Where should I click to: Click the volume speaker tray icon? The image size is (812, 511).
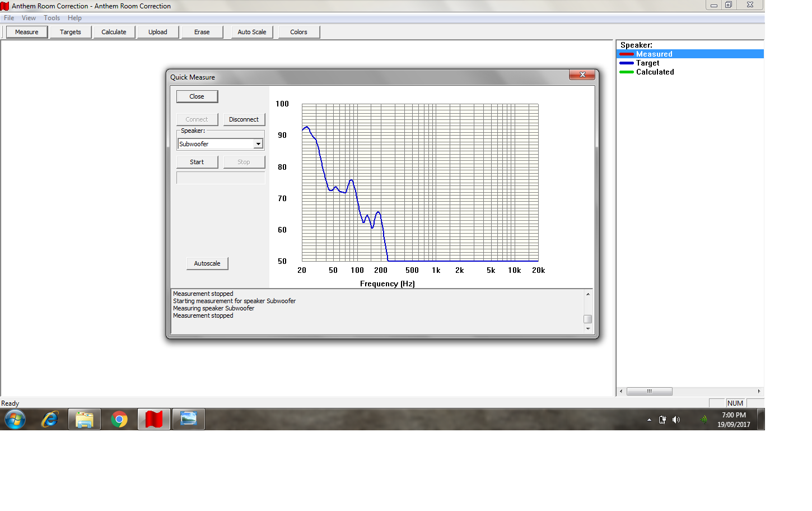(676, 420)
